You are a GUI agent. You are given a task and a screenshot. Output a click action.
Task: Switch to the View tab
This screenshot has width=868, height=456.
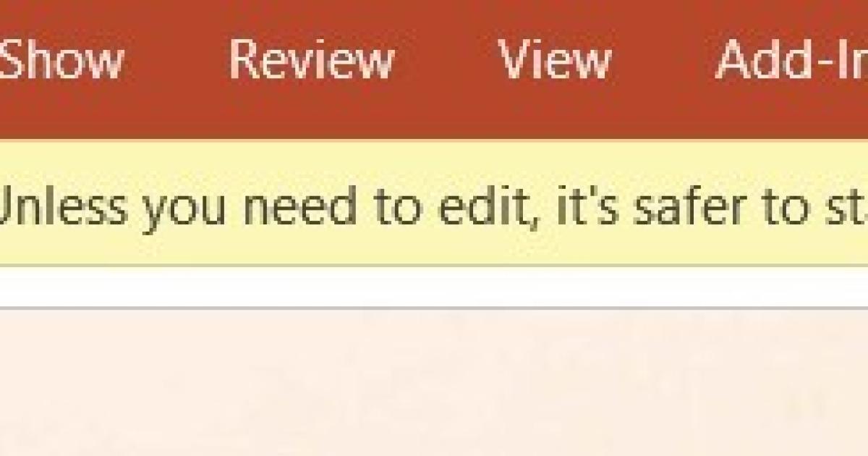[554, 59]
